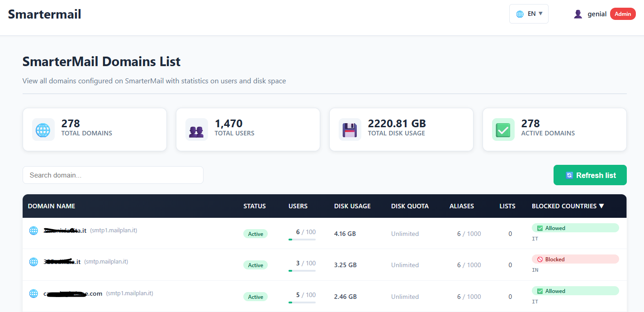Open the genial user account menu
Image resolution: width=644 pixels, height=312 pixels.
[597, 14]
